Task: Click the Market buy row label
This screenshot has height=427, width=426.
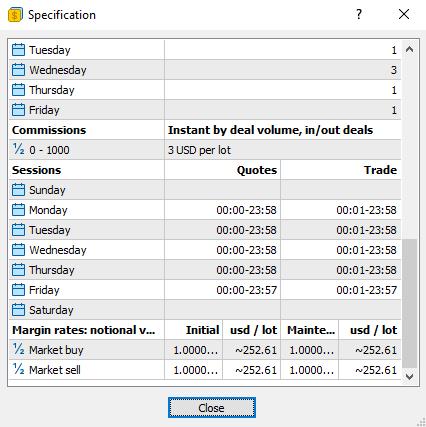Action: click(56, 350)
